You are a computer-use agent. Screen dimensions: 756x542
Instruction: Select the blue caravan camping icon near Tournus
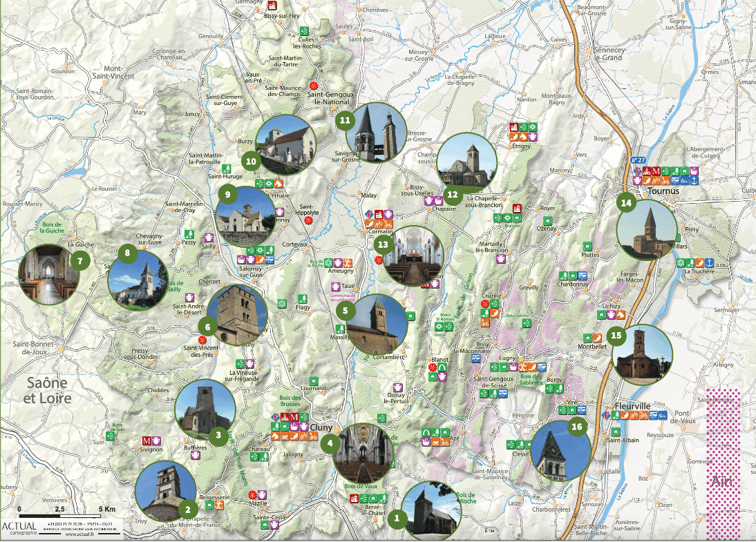[675, 180]
